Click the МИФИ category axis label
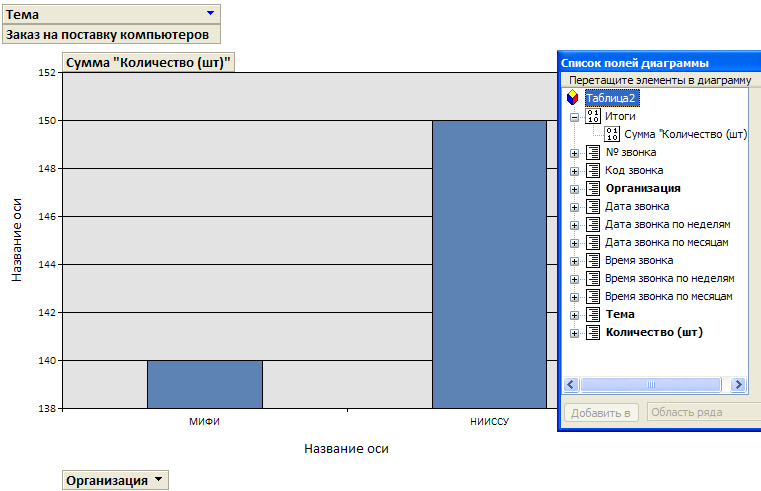 point(204,422)
